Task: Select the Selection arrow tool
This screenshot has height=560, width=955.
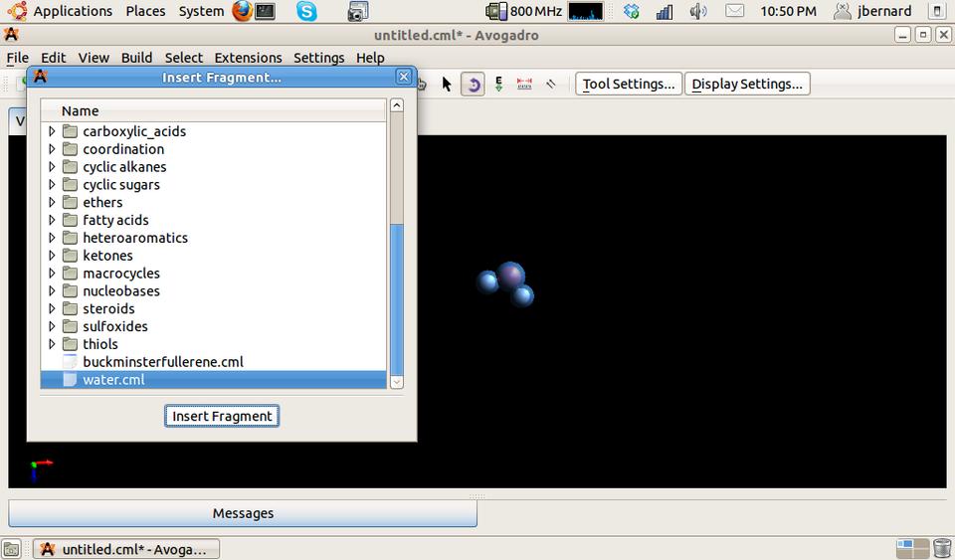Action: [x=447, y=85]
